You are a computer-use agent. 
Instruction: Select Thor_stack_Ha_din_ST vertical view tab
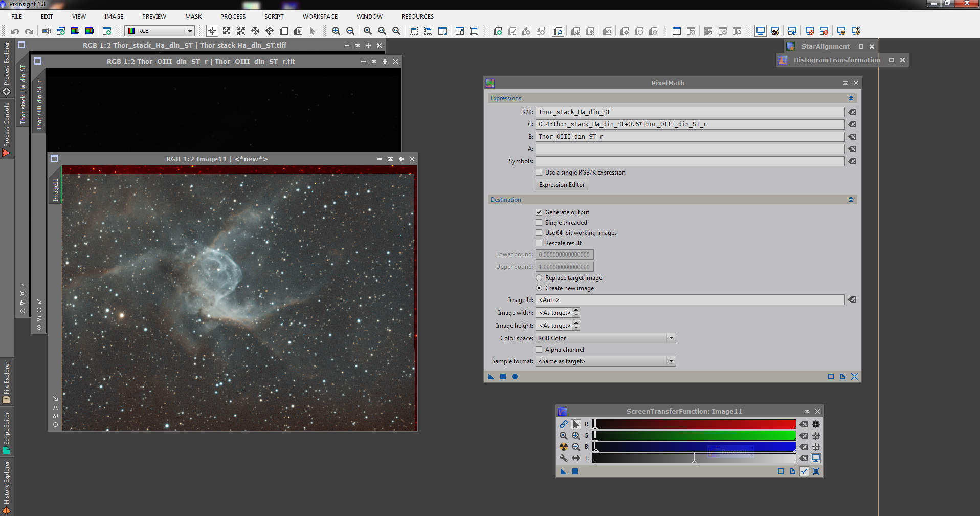[x=23, y=94]
